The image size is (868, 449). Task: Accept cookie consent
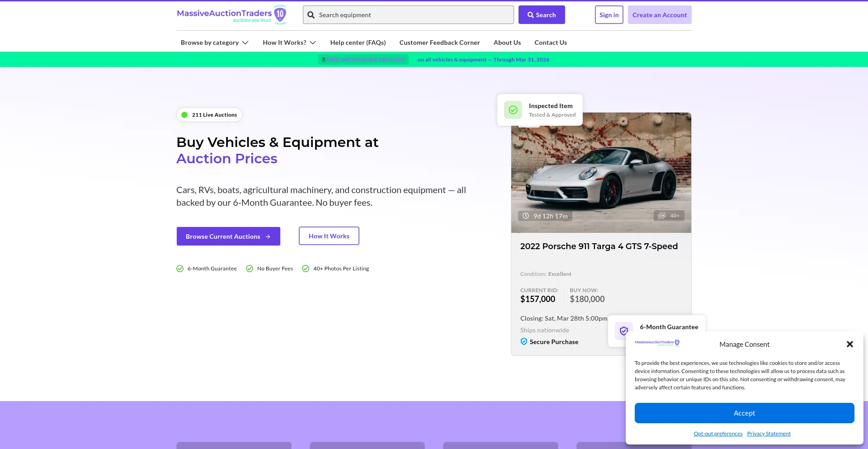[745, 413]
